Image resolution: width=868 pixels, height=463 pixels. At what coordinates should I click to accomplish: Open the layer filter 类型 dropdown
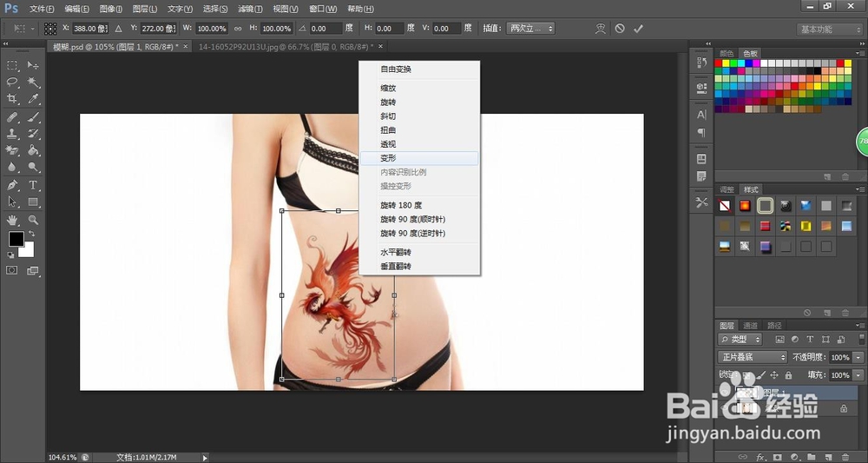740,339
